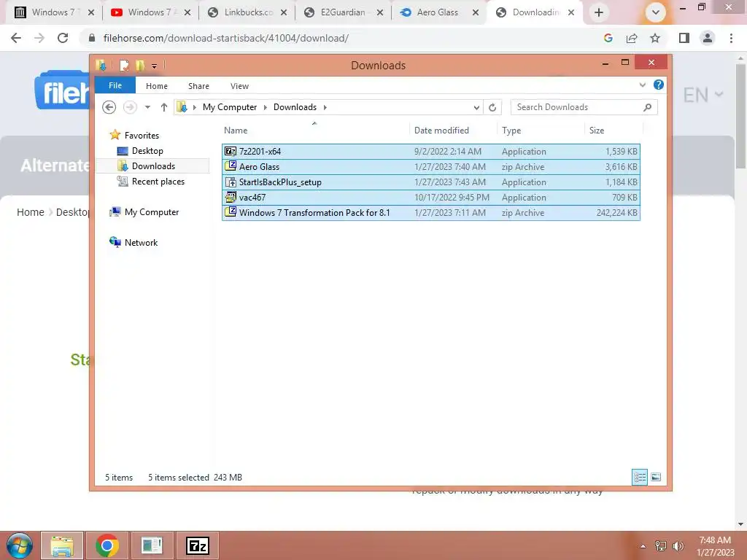Switch to the E2Guardian browser tab
The height and width of the screenshot is (560, 747).
(x=343, y=12)
